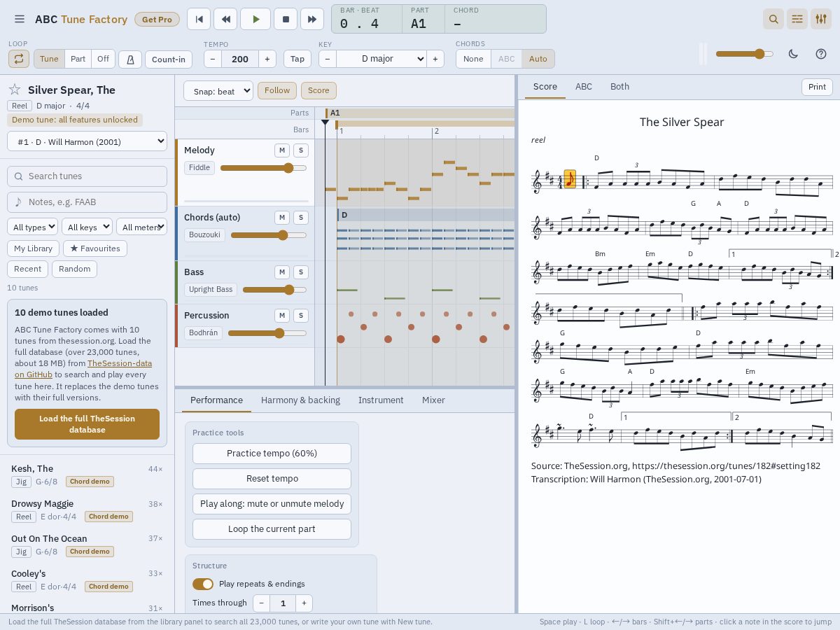Transpose key down with the minus button
The image size is (840, 630).
pos(328,59)
